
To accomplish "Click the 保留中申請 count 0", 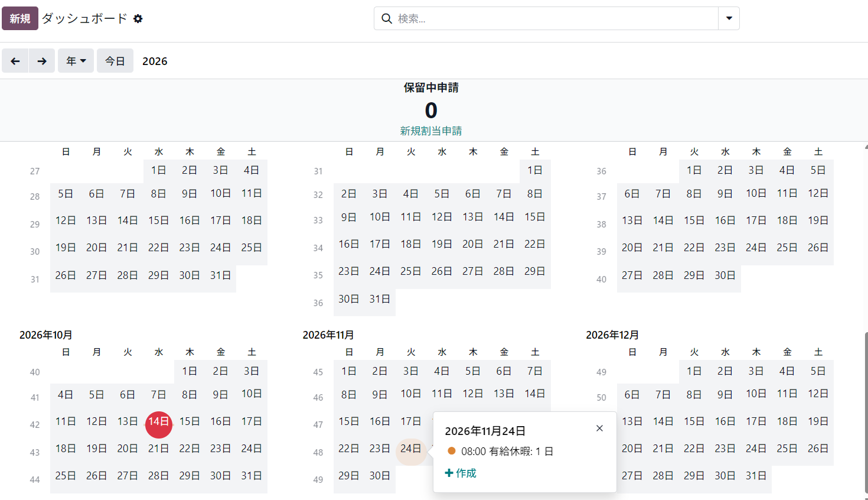I will [431, 111].
